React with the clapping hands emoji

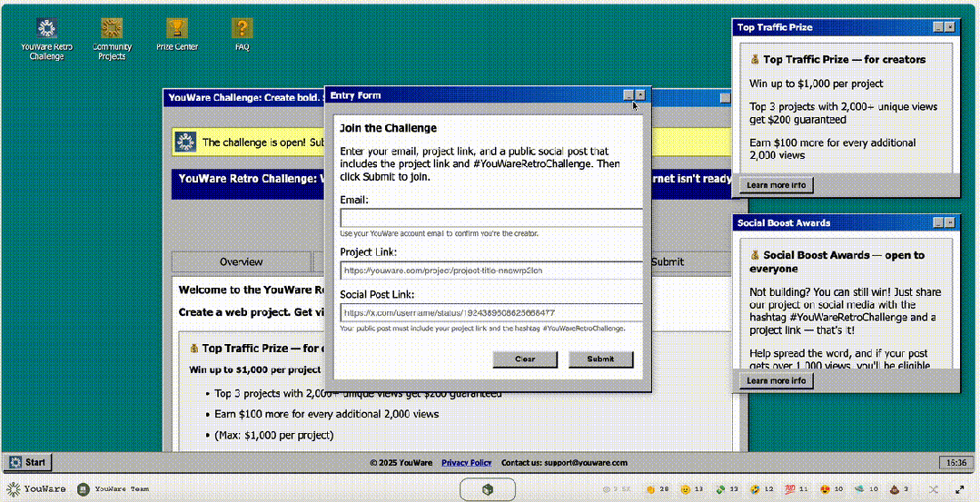click(x=650, y=489)
